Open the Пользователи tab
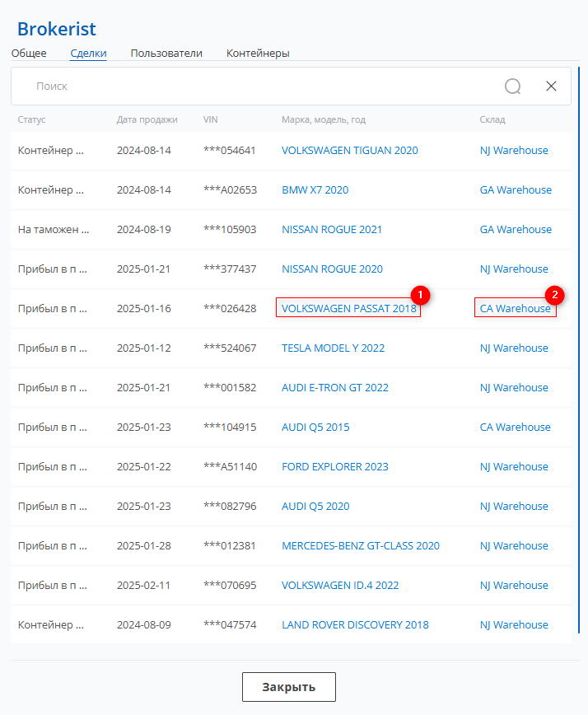 click(x=166, y=54)
